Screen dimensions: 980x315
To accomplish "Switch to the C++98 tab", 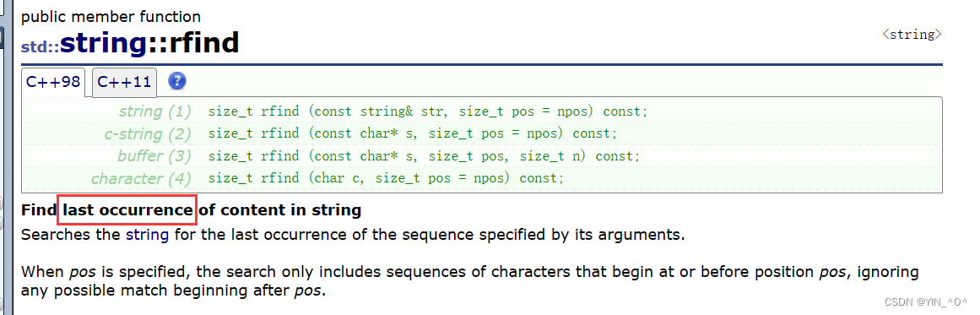I will (53, 83).
